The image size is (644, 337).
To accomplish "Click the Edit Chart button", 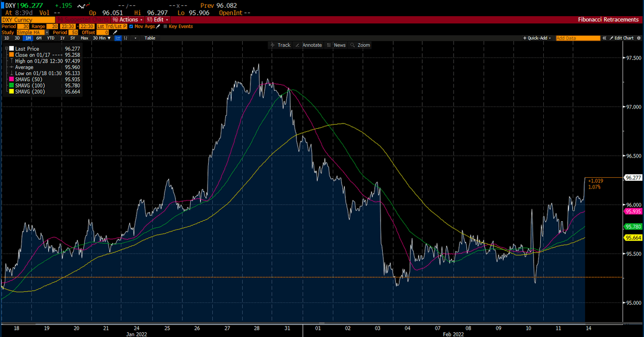I will click(x=621, y=38).
